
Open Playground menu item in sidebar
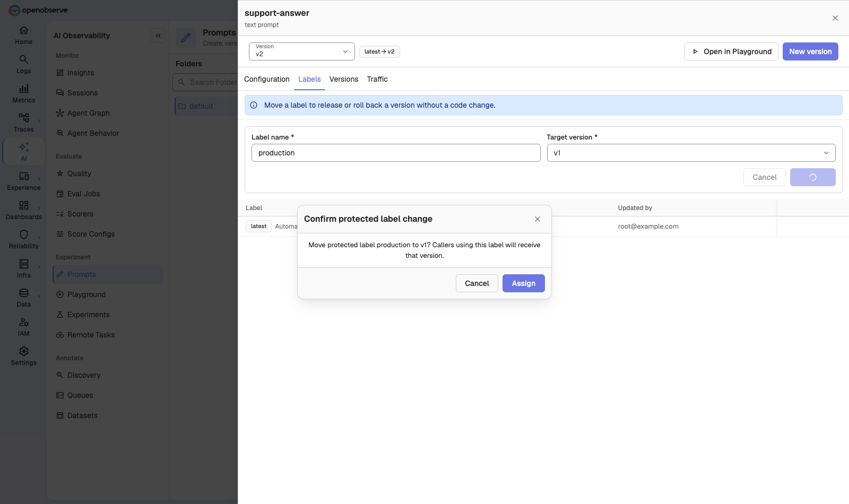108,294
